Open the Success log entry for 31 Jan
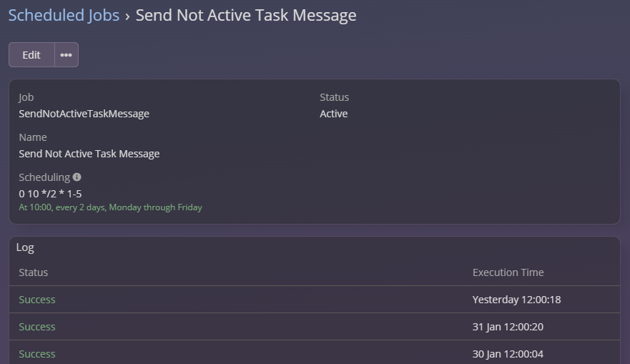The height and width of the screenshot is (364, 630). (37, 327)
